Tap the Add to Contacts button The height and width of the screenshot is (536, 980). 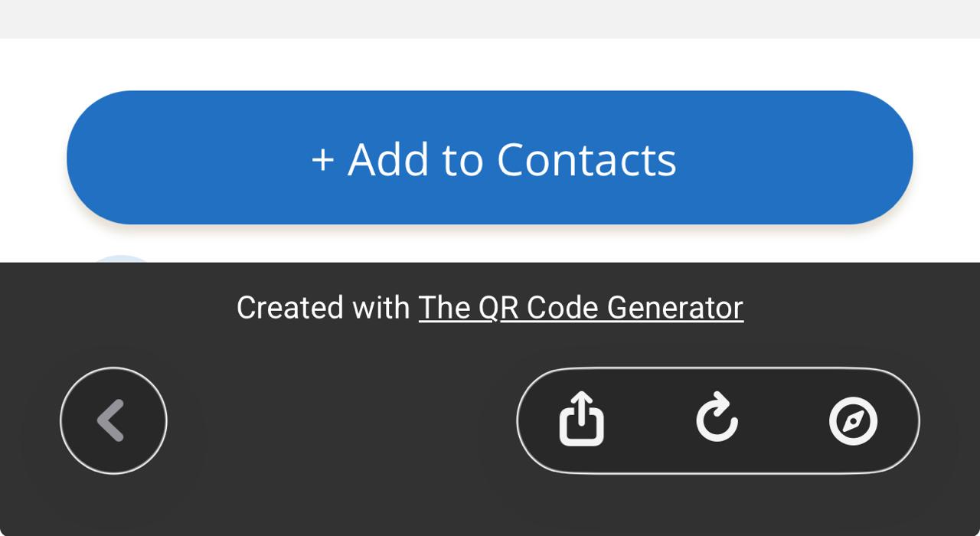click(490, 158)
